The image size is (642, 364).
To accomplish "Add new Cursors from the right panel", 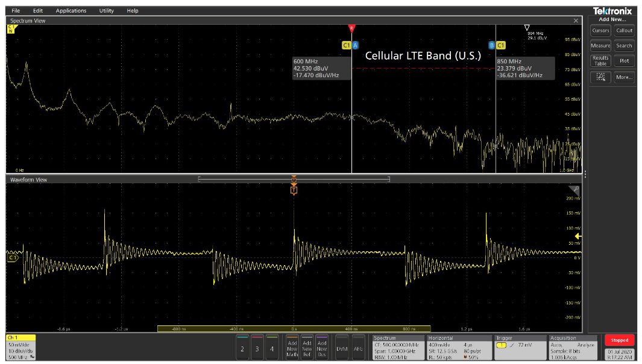I will tap(600, 31).
